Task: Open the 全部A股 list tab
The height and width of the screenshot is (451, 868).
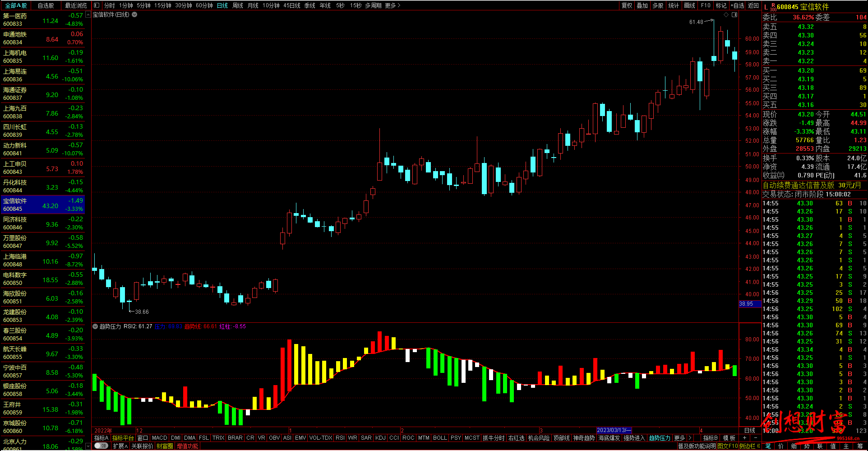Action: 16,5
